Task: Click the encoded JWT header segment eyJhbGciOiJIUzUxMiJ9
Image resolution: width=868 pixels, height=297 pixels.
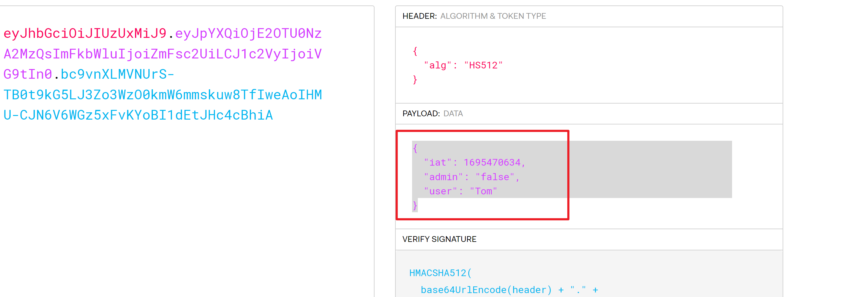Action: tap(85, 33)
